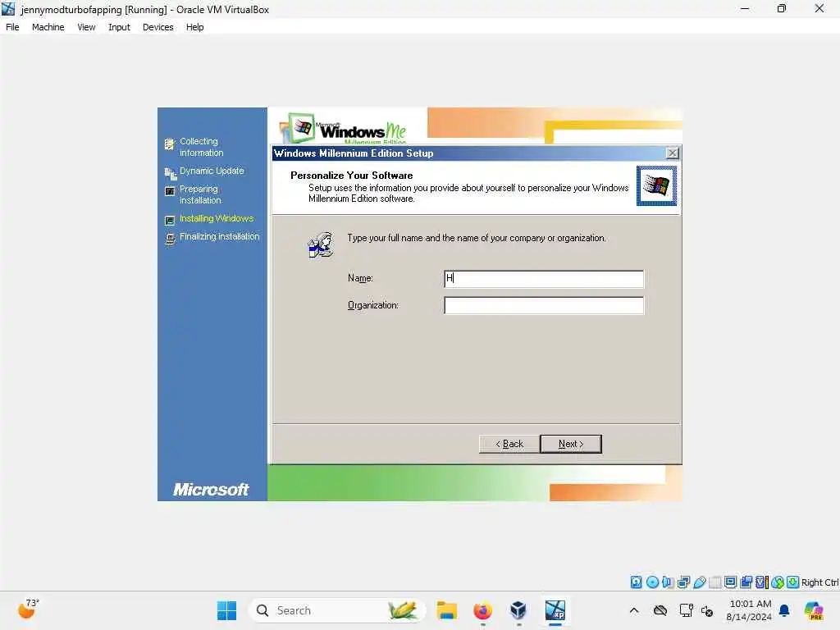
Task: Click the Installing Windows step icon
Action: [x=170, y=220]
